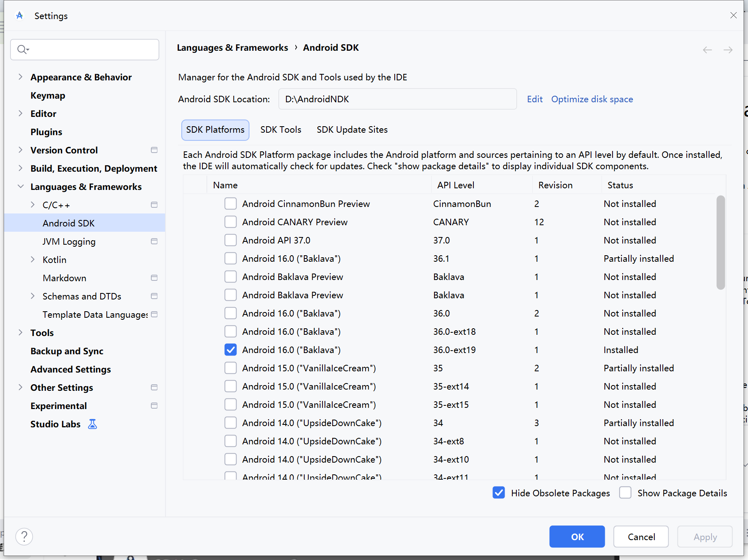Click the settings search input field
The image size is (748, 560).
click(x=85, y=50)
